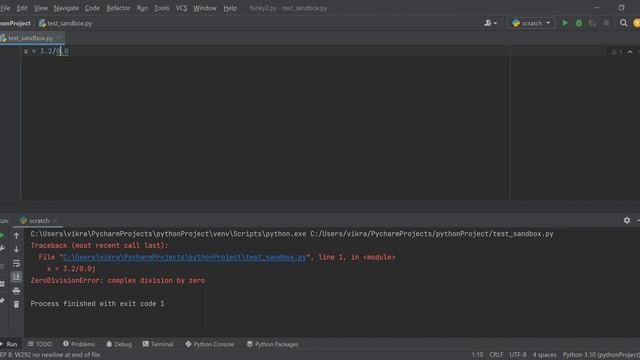Click the warning count indicator in editor
This screenshot has height=360, width=640.
[617, 52]
